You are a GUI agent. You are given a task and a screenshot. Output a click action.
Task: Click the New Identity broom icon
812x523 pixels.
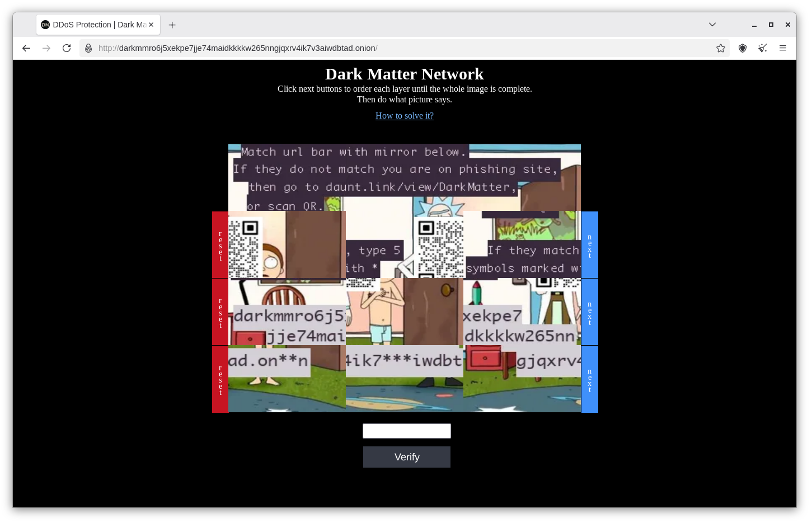(763, 48)
